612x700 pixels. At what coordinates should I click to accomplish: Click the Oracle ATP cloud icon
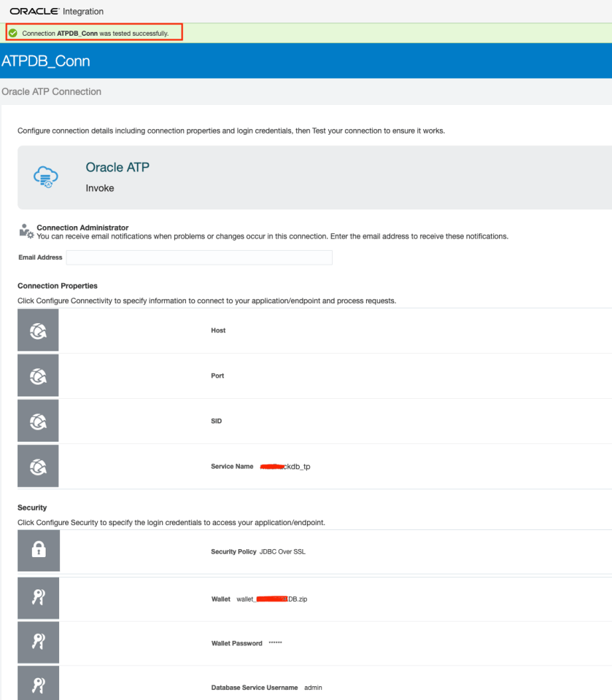(x=45, y=176)
